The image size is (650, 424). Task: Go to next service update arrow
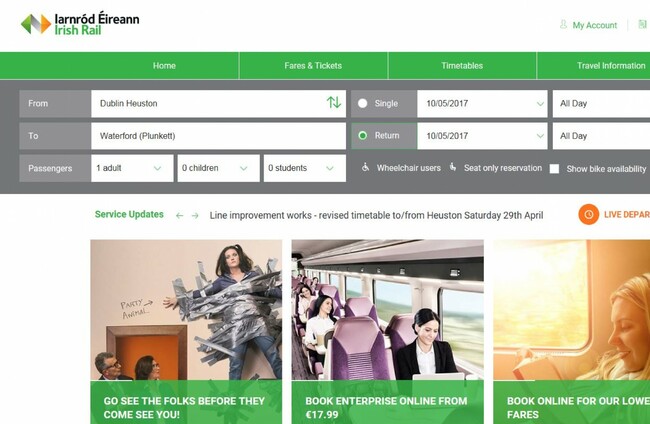coord(195,215)
